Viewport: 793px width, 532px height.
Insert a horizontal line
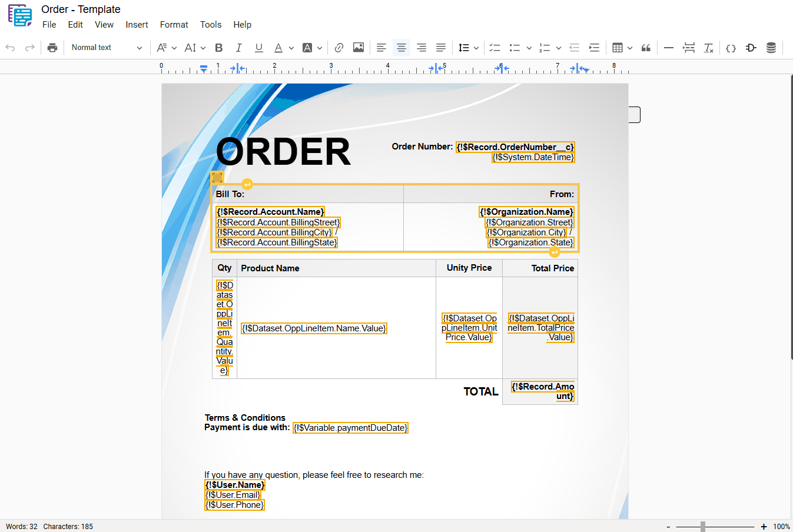tap(669, 48)
